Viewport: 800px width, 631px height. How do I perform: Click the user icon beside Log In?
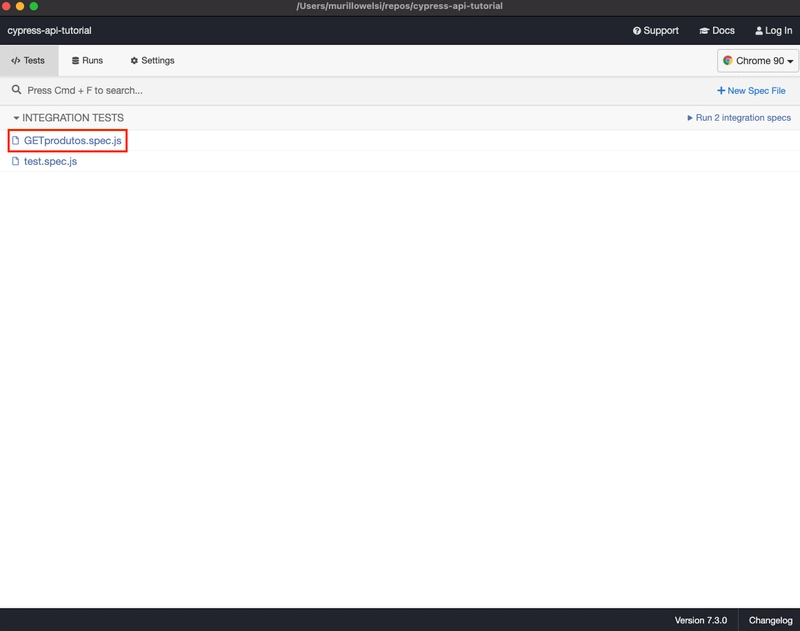tap(759, 31)
